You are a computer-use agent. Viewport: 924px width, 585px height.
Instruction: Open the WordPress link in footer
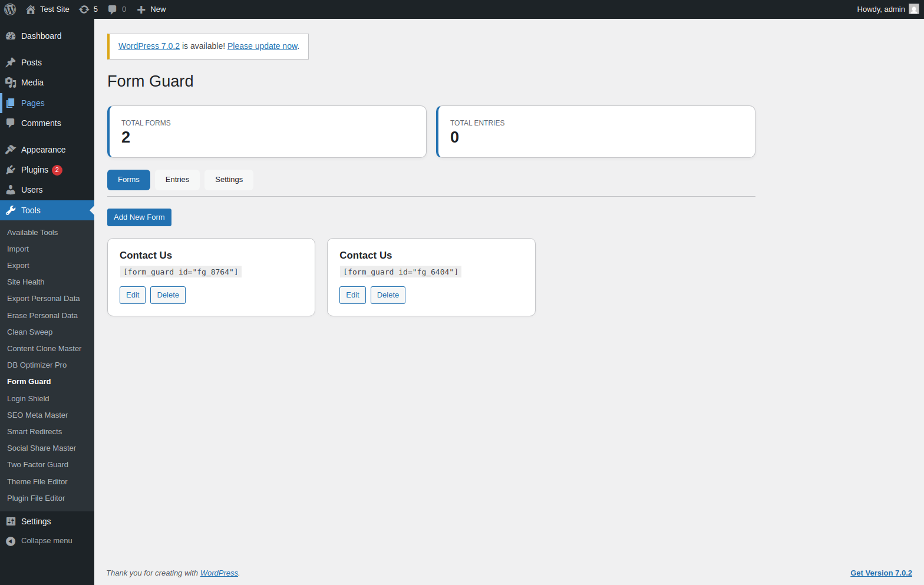point(219,573)
